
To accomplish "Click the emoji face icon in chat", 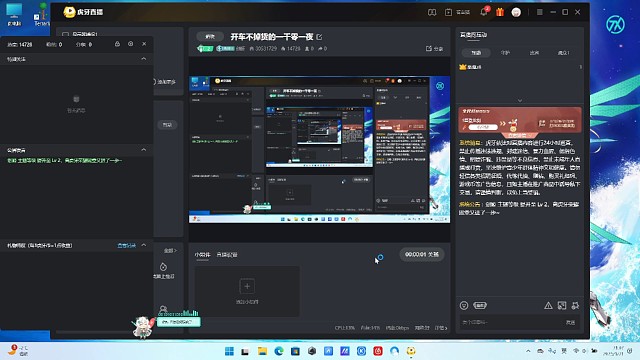I will tap(464, 305).
